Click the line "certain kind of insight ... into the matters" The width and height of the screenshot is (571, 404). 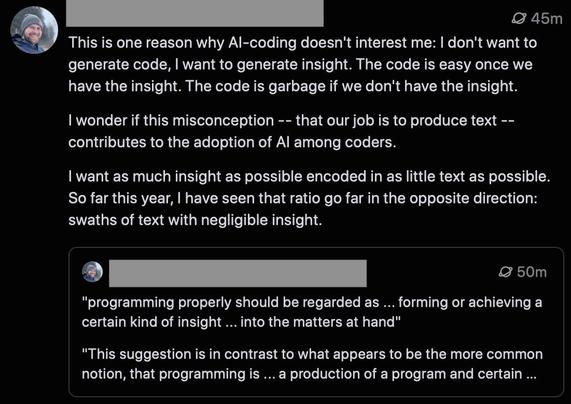tap(241, 322)
